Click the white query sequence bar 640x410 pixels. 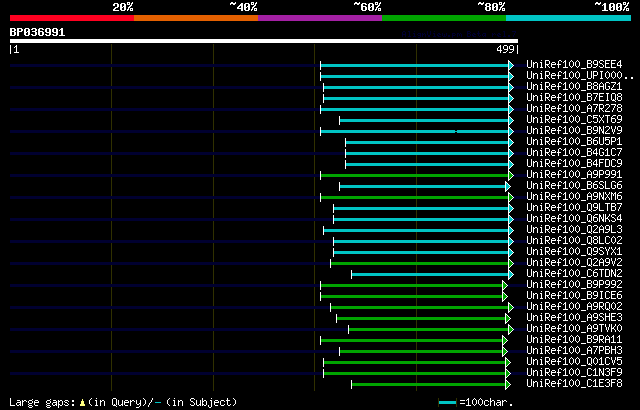(x=264, y=41)
